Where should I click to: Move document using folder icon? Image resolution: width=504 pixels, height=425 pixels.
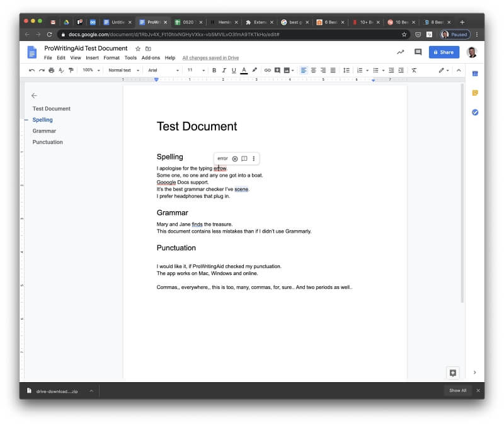(148, 49)
